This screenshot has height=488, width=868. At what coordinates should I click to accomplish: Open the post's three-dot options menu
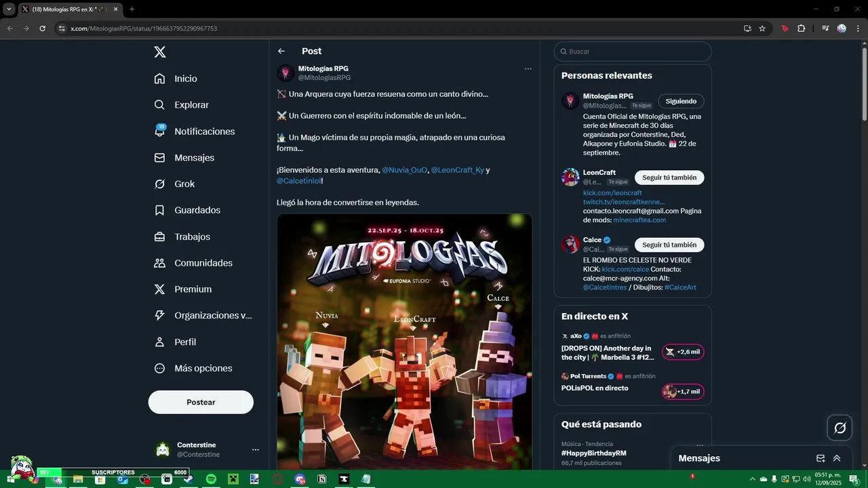(528, 68)
